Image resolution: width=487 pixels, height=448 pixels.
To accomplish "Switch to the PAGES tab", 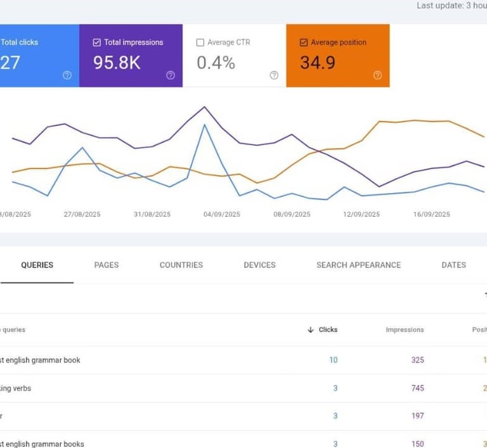I will pyautogui.click(x=106, y=265).
